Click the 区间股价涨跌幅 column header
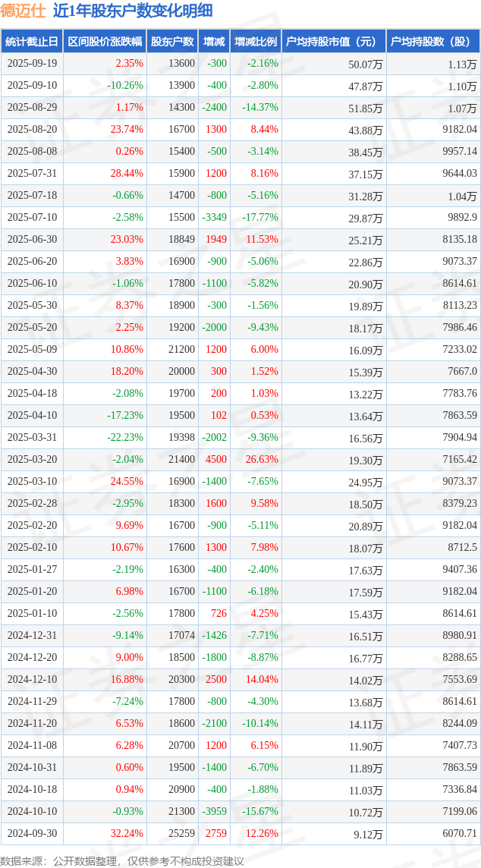This screenshot has width=481, height=868. point(105,42)
